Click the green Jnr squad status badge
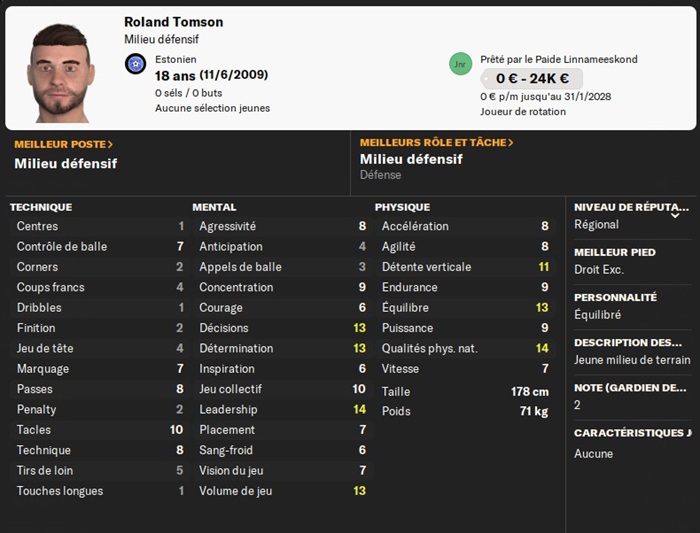The height and width of the screenshot is (533, 700). (460, 63)
